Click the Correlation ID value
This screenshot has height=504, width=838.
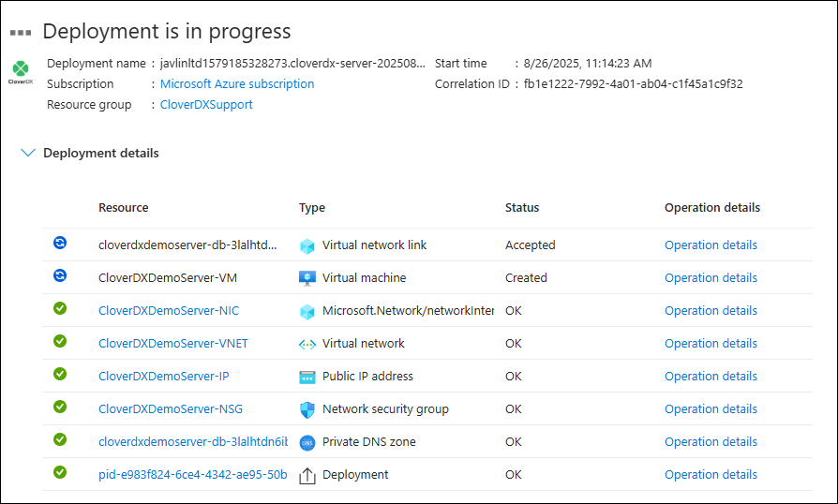tap(634, 83)
